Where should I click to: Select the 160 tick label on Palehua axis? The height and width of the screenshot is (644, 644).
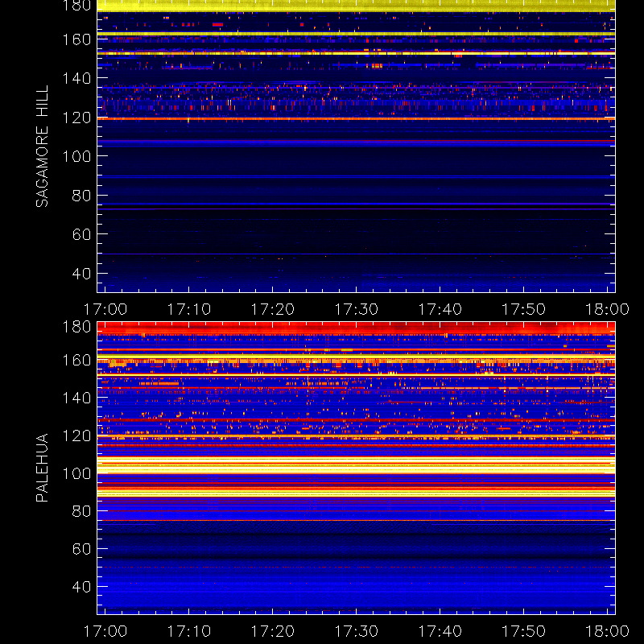pos(76,360)
